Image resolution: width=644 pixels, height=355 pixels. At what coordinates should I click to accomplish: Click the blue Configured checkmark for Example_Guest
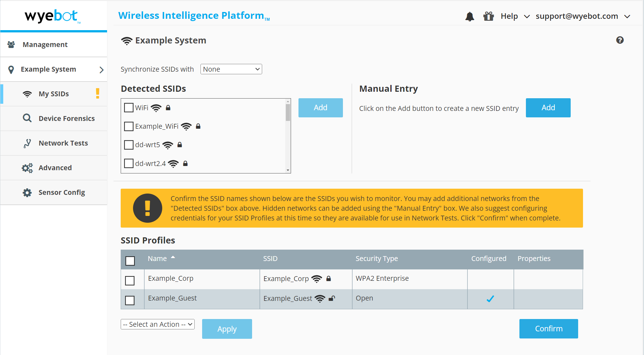pos(490,299)
